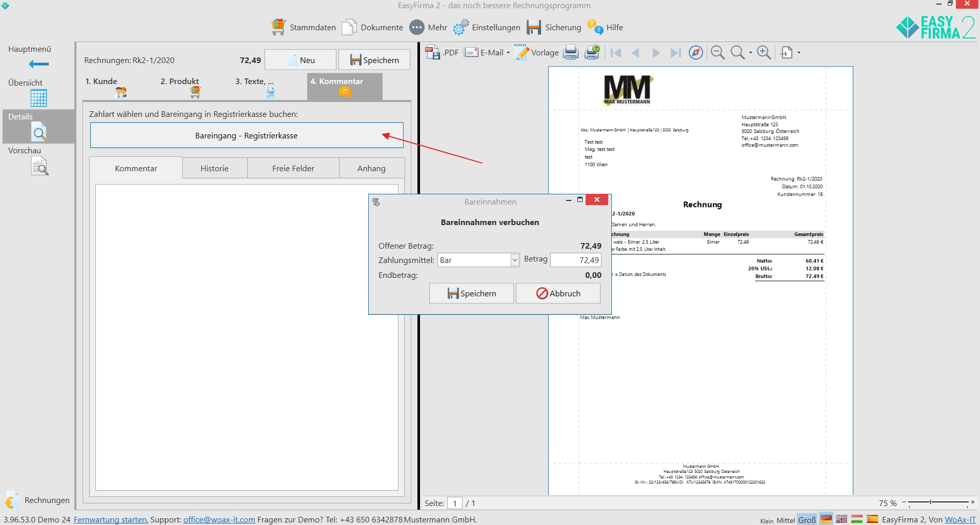Open Einstellungen settings
This screenshot has height=525, width=980.
pyautogui.click(x=486, y=28)
